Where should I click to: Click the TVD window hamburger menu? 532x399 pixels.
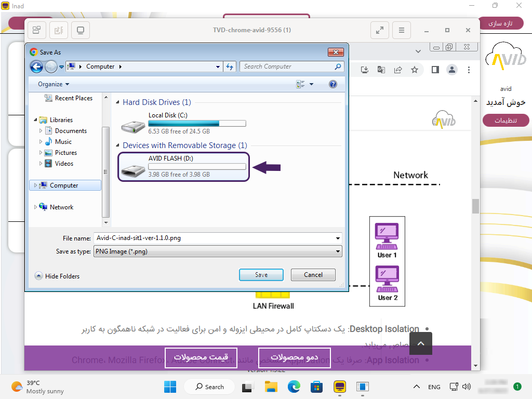[x=402, y=30]
